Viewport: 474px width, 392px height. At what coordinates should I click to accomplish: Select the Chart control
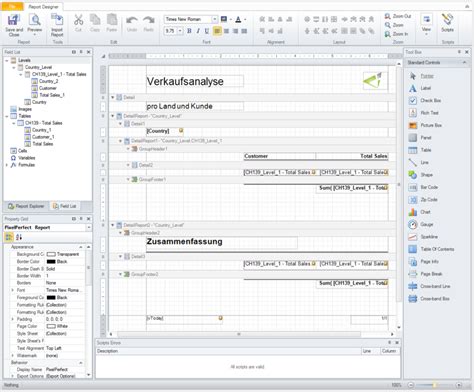coord(425,212)
